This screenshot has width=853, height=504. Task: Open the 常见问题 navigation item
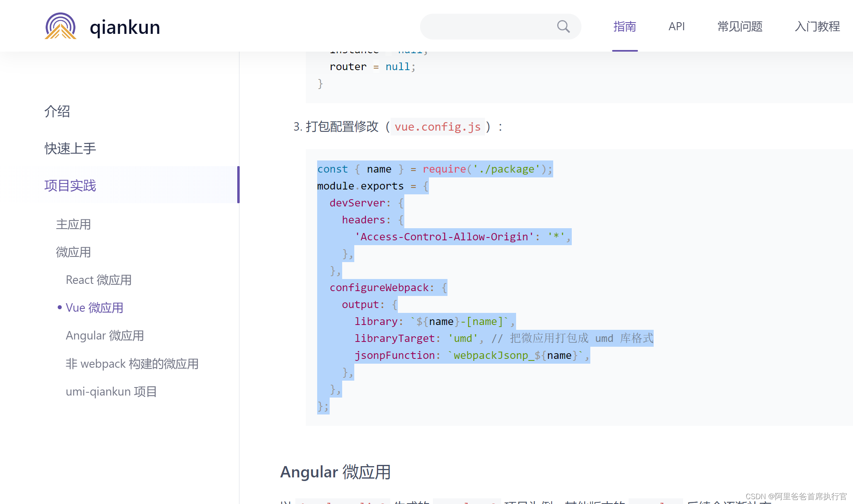pyautogui.click(x=740, y=27)
